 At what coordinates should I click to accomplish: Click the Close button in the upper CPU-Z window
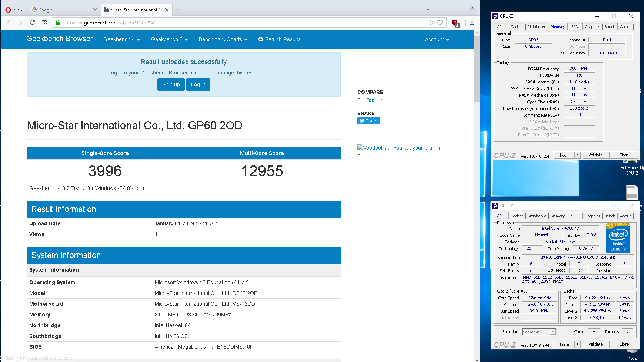pos(624,155)
